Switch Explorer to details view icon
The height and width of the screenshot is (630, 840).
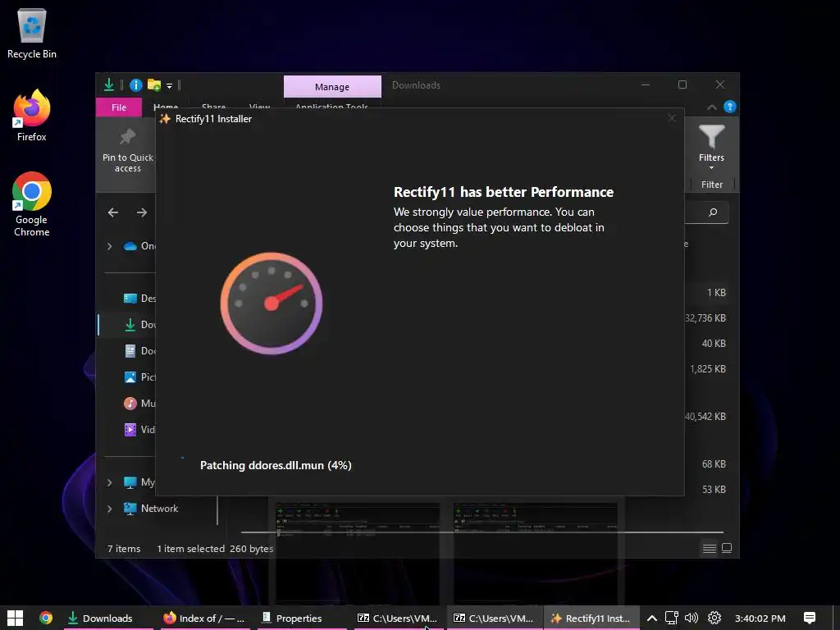pos(710,548)
